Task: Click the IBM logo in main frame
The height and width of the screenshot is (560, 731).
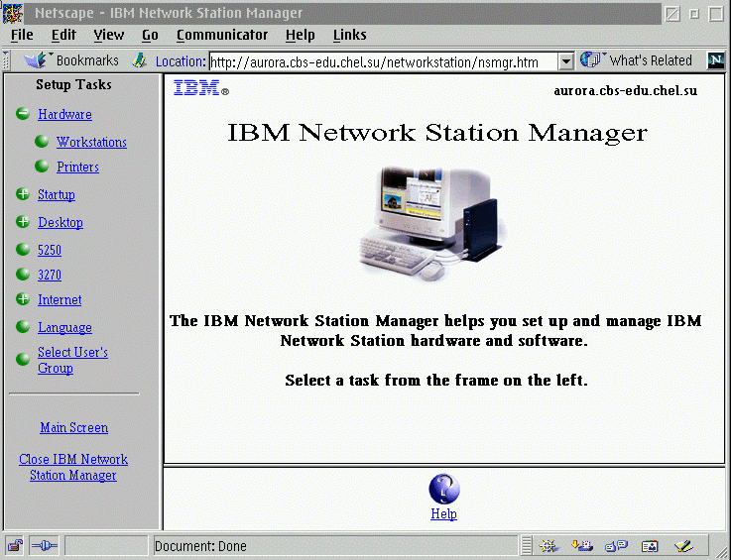Action: pos(200,87)
